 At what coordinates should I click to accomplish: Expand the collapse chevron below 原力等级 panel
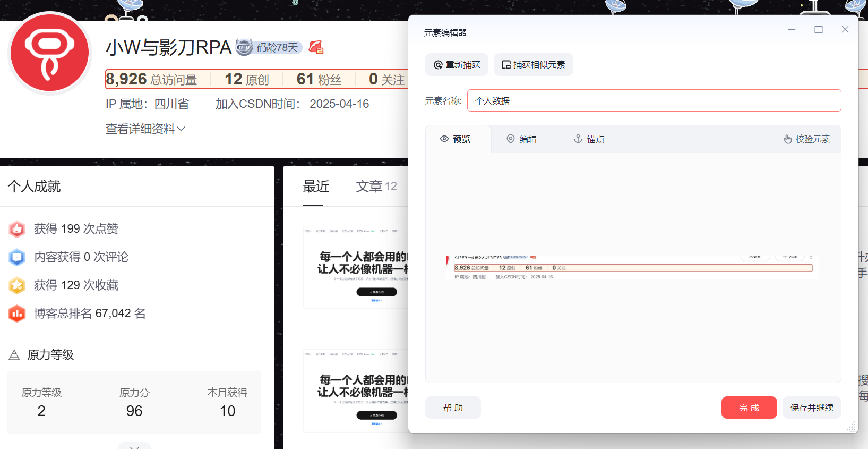coord(134,446)
